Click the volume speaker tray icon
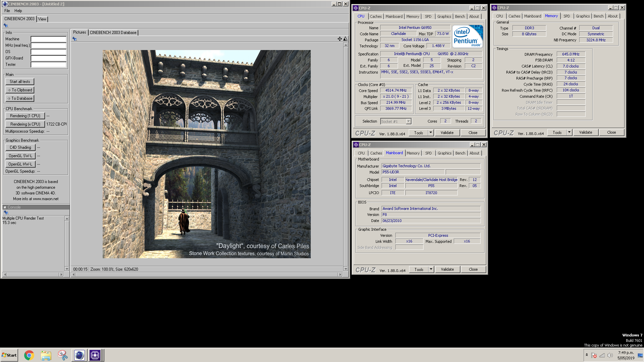 point(610,355)
